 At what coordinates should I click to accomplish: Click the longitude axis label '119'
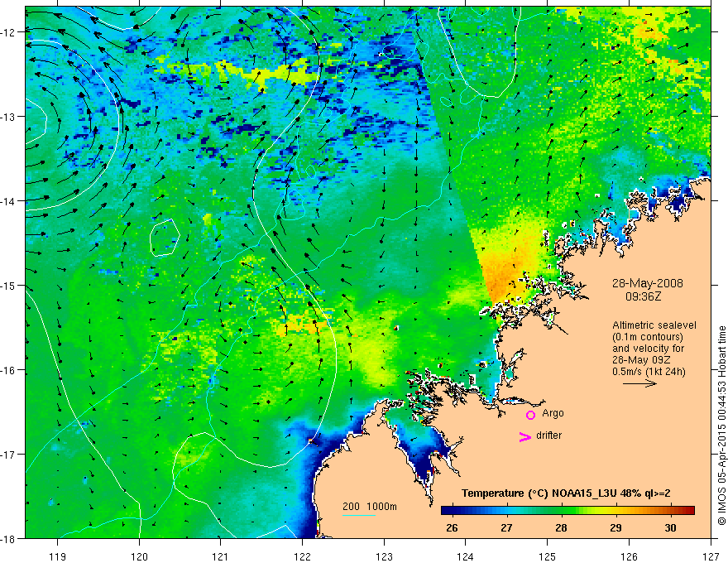click(x=58, y=556)
